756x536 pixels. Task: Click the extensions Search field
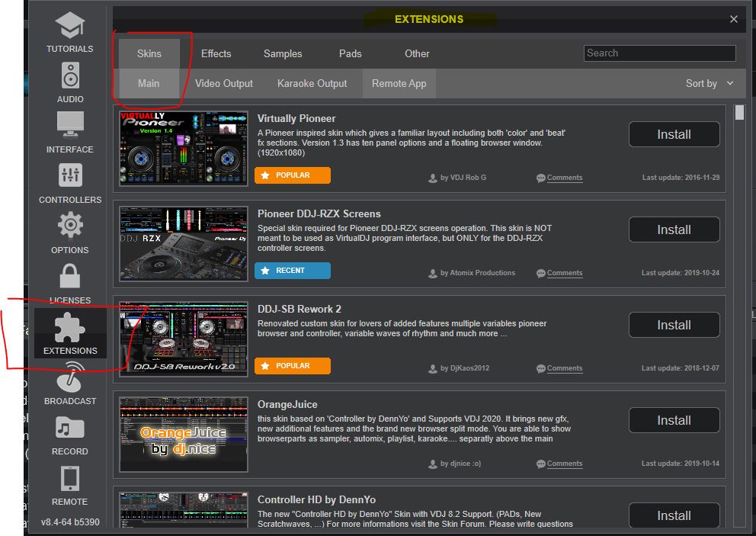point(659,53)
